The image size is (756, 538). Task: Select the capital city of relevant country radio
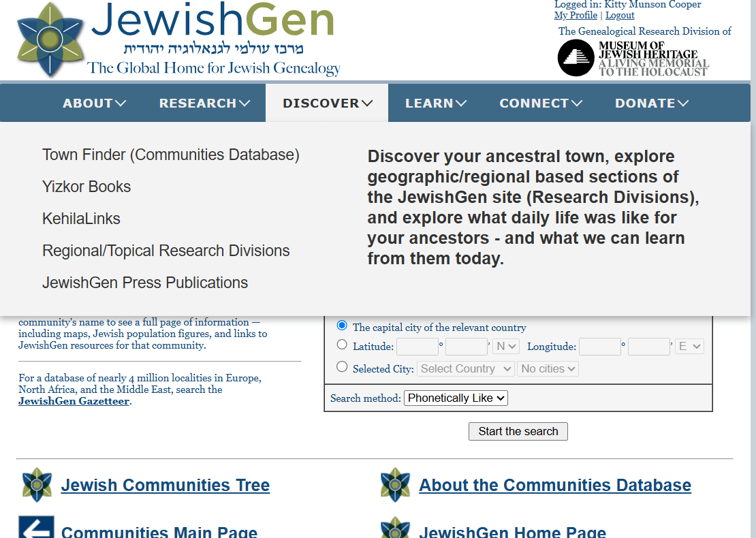[x=342, y=326]
